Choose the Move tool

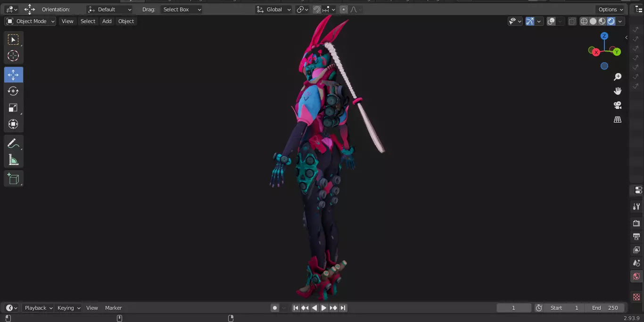13,75
